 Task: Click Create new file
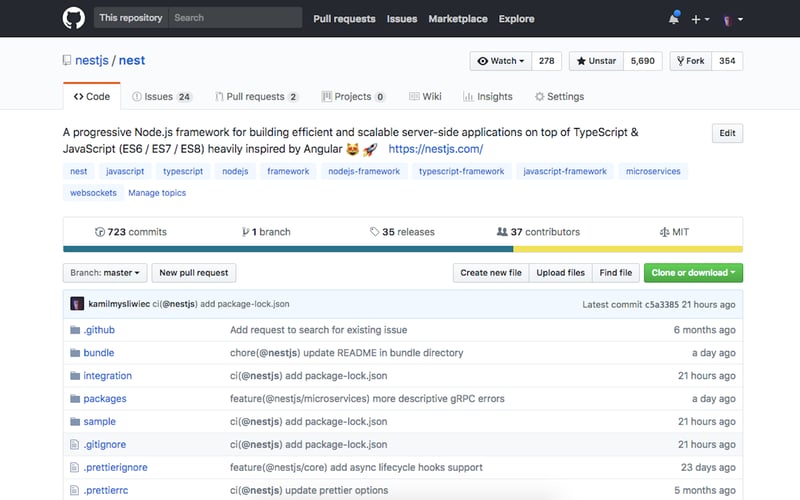(x=491, y=273)
